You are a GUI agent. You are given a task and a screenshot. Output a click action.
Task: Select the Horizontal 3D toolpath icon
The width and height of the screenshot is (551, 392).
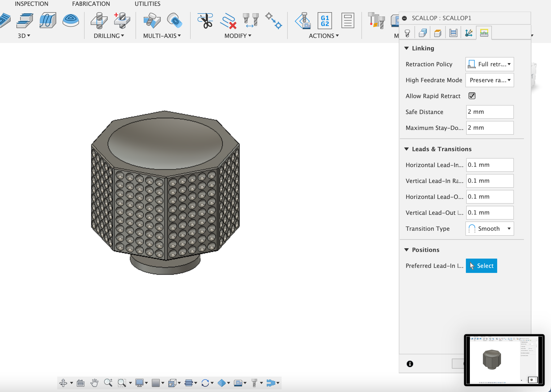coord(25,20)
